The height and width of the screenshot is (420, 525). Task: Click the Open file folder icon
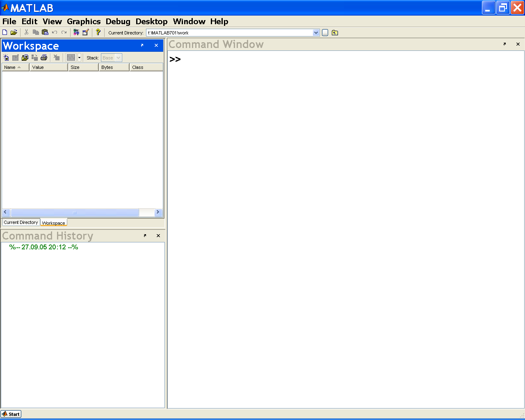click(x=14, y=32)
